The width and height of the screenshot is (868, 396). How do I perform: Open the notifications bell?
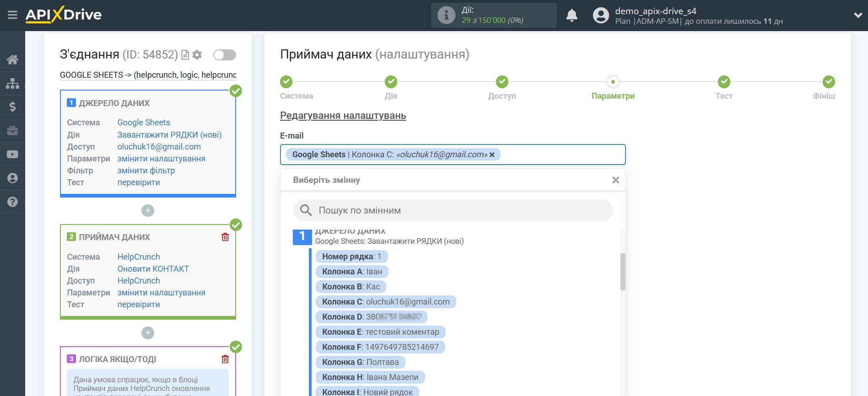point(571,15)
